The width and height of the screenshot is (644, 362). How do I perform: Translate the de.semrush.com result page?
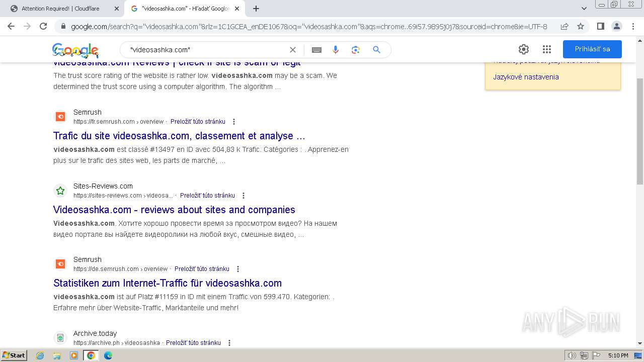(202, 269)
